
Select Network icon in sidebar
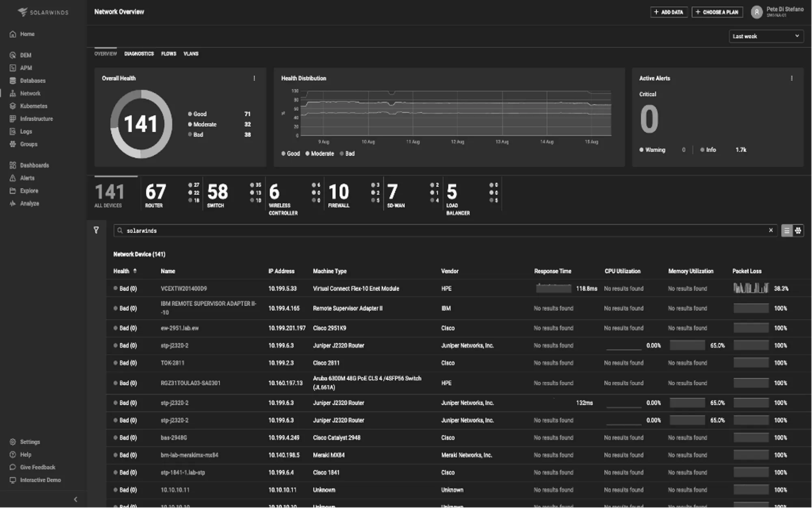point(13,93)
